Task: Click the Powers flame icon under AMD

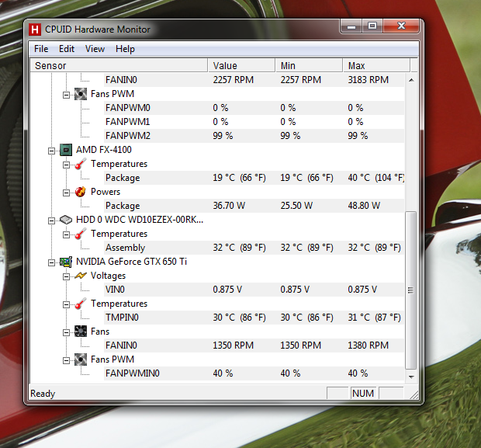Action: pos(81,192)
